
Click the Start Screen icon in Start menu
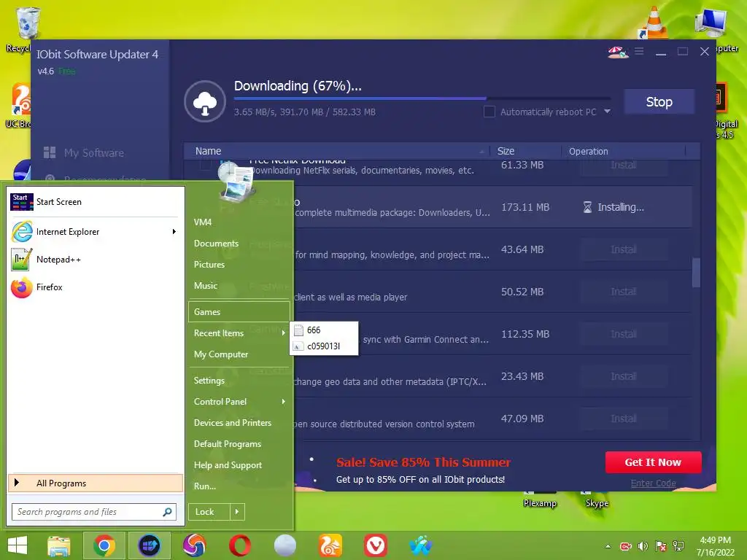click(21, 202)
